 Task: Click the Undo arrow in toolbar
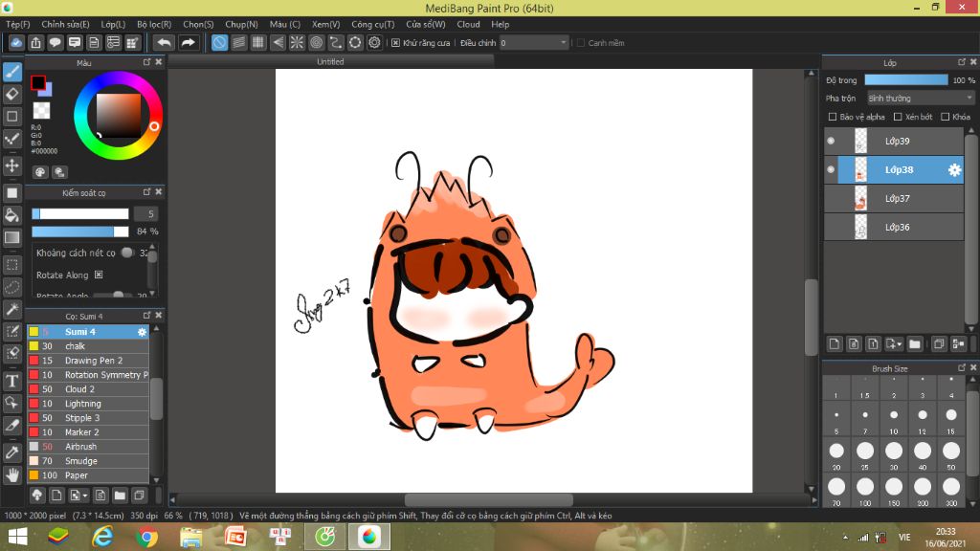(x=165, y=43)
